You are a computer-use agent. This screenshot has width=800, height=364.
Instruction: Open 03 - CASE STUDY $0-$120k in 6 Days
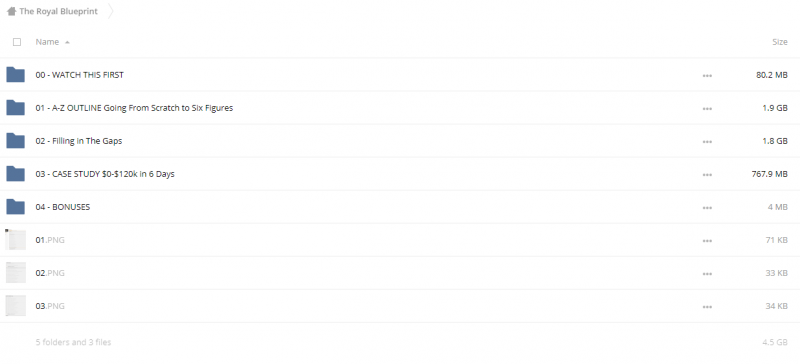tap(105, 174)
